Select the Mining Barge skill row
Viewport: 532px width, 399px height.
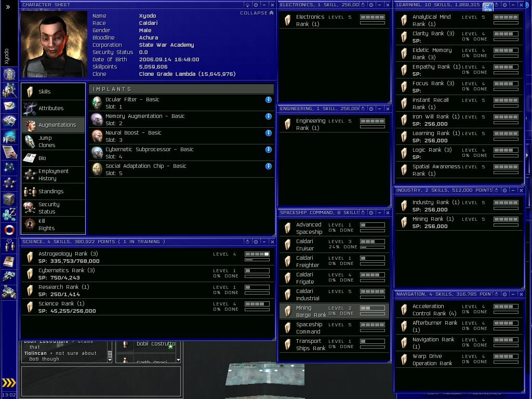tap(334, 311)
